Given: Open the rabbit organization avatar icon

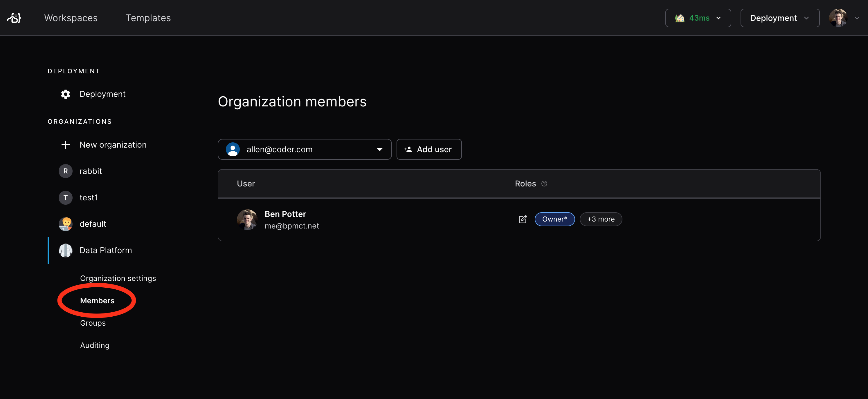Looking at the screenshot, I should (65, 171).
